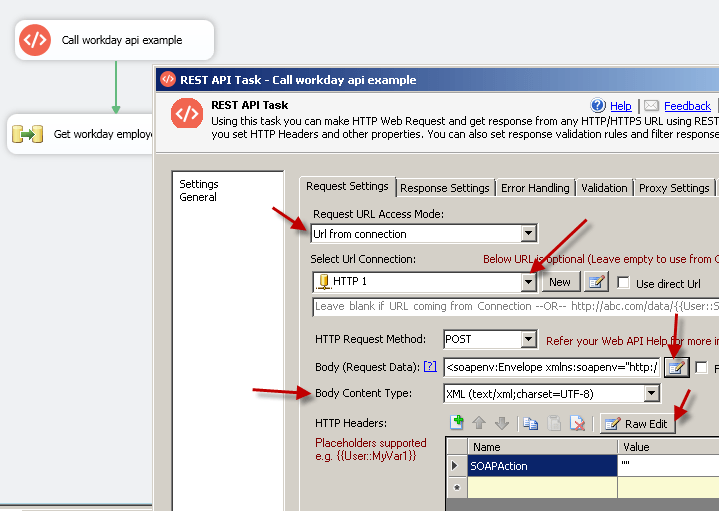This screenshot has width=719, height=511.
Task: Click the Raw Edit headers button
Action: (x=638, y=423)
